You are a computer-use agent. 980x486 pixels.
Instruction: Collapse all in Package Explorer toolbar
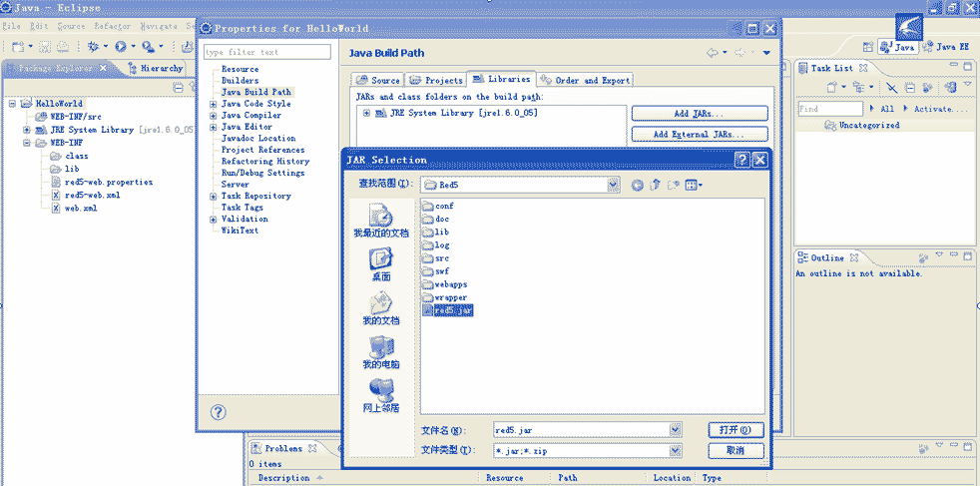pos(178,88)
